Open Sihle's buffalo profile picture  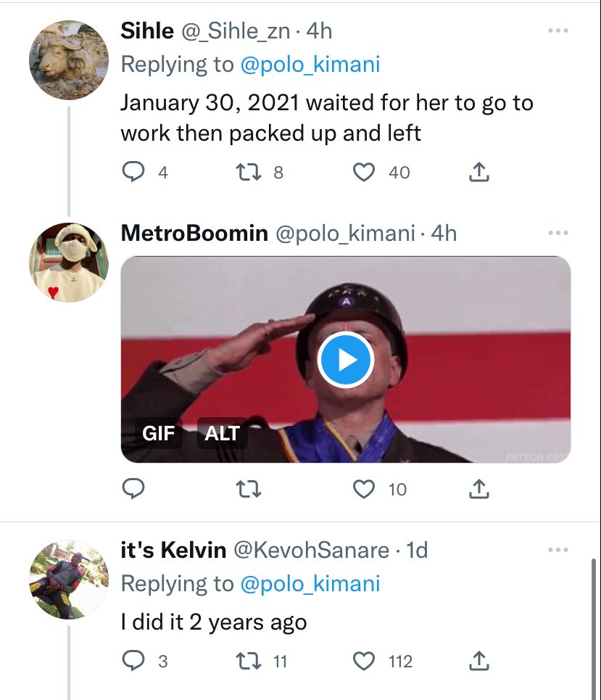[x=69, y=59]
